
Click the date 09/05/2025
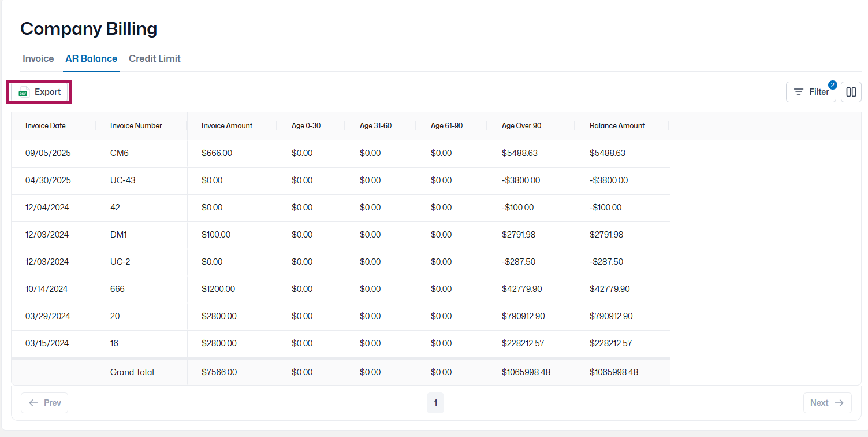pyautogui.click(x=48, y=153)
